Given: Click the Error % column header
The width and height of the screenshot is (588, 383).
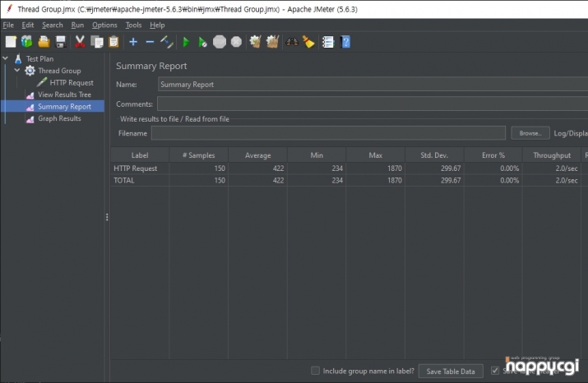Looking at the screenshot, I should [x=493, y=155].
